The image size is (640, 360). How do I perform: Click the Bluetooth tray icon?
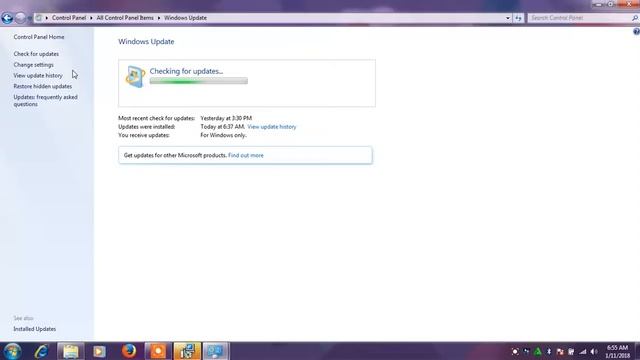pos(549,351)
